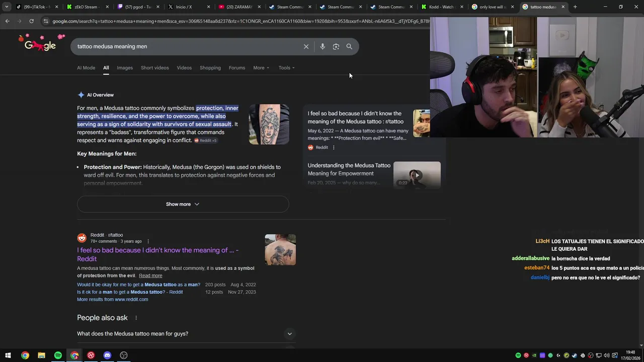Open the tab search chevron in Chrome

pos(7,7)
